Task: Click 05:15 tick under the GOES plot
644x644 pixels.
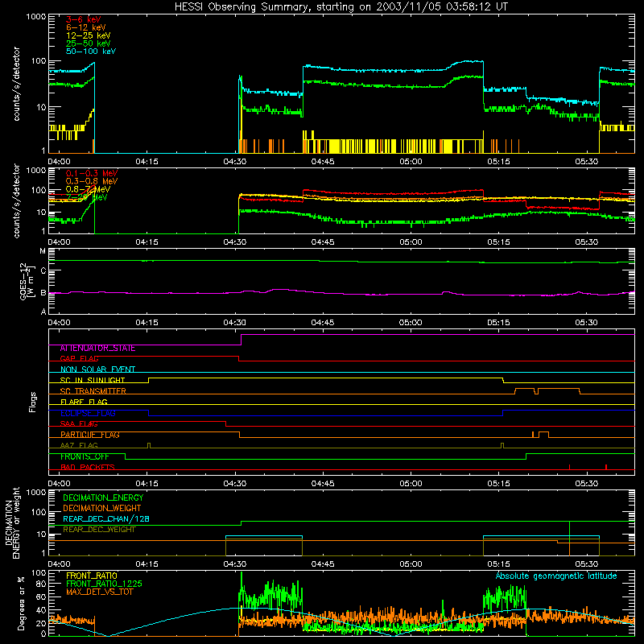Action: tap(498, 323)
